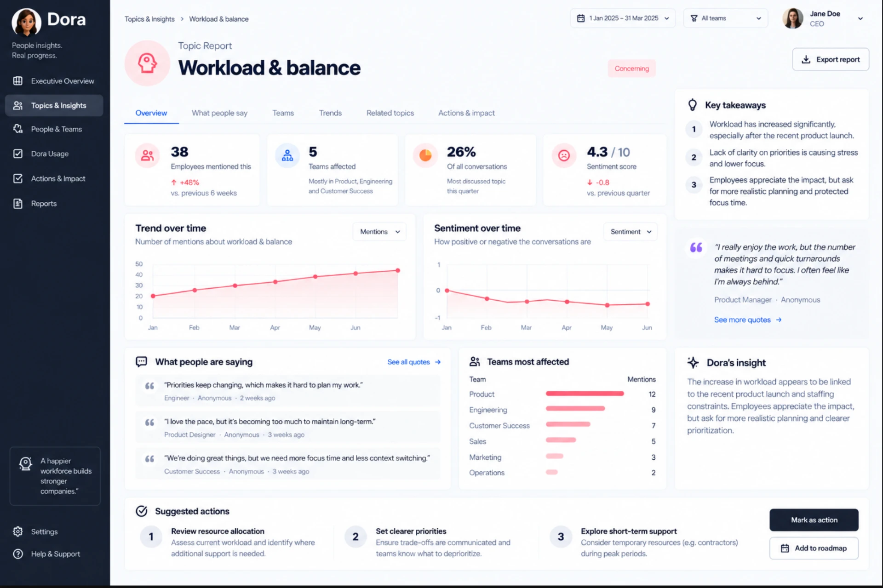Click the People & Teams sidebar icon
Image resolution: width=883 pixels, height=588 pixels.
[18, 129]
